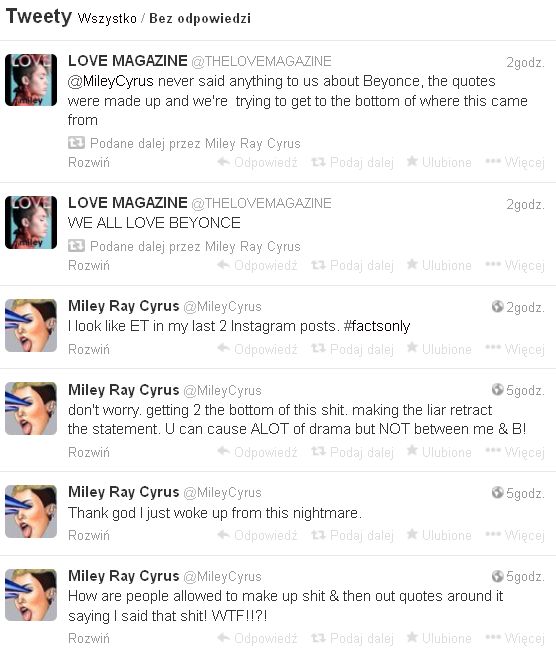Image resolution: width=556 pixels, height=648 pixels.
Task: Switch to the Wszystko tweets tab
Action: coord(107,19)
